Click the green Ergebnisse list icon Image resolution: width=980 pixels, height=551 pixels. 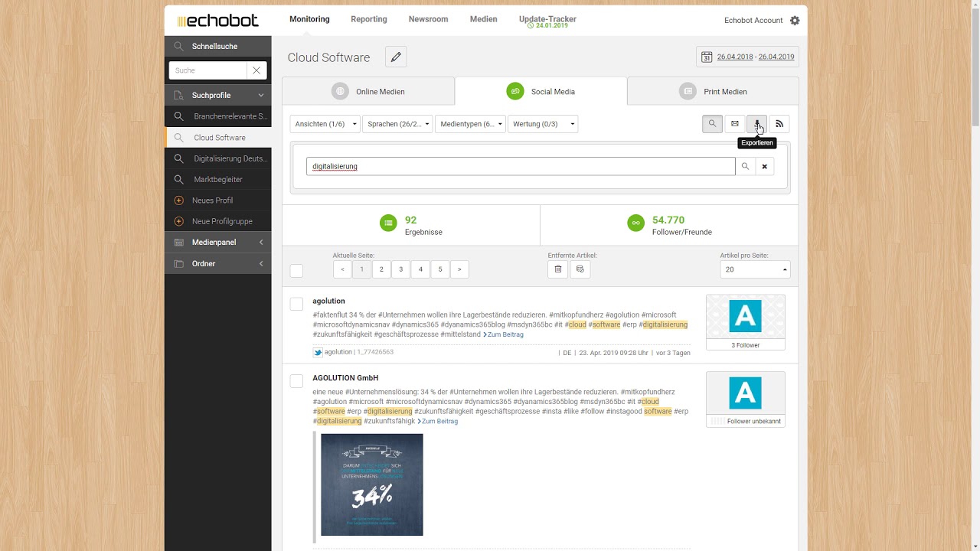click(388, 223)
